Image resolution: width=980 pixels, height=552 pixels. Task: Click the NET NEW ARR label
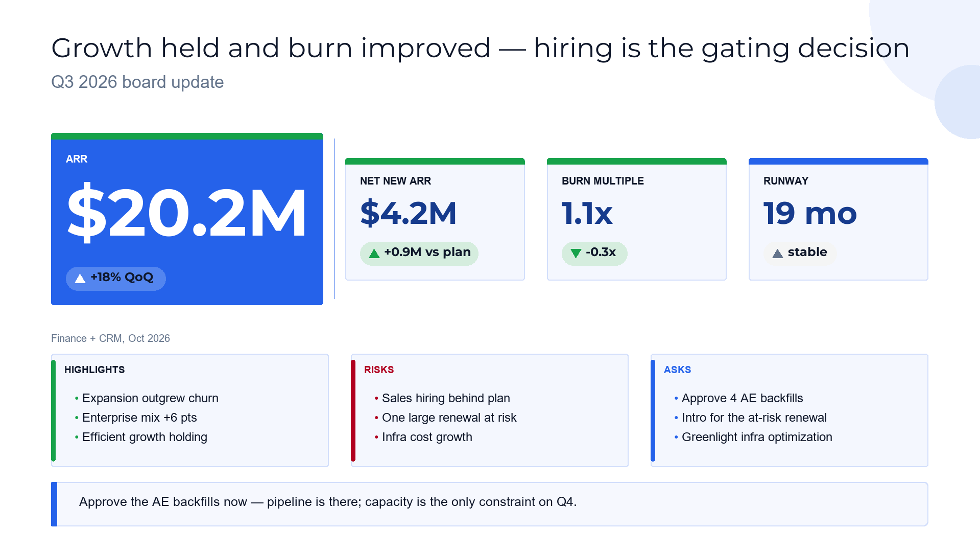pyautogui.click(x=395, y=181)
